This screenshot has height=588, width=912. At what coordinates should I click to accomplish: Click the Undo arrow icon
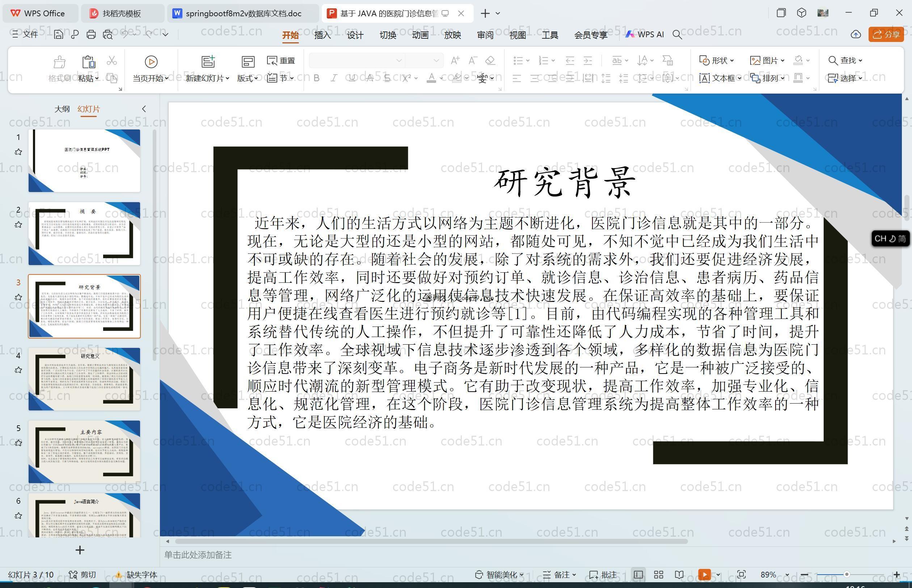pyautogui.click(x=125, y=34)
